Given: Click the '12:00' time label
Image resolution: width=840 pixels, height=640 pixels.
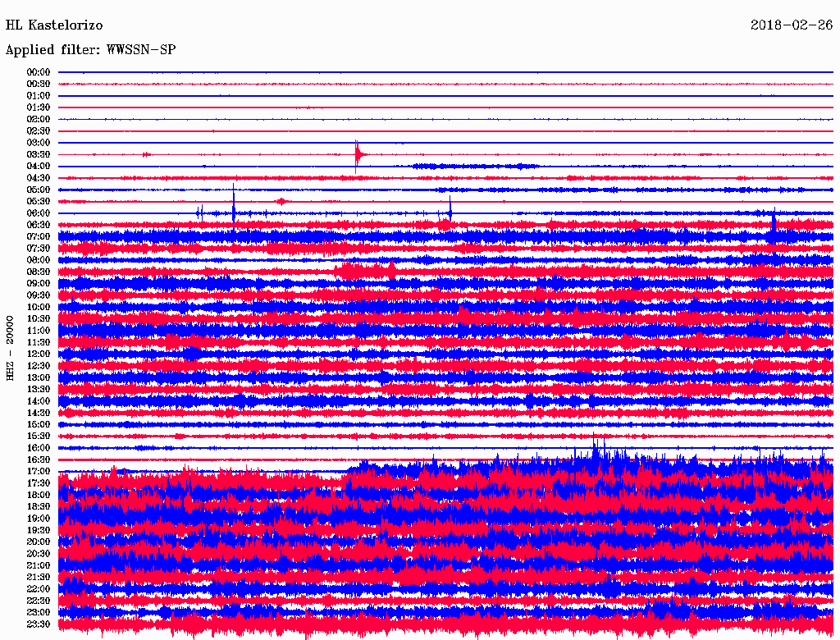Looking at the screenshot, I should (x=38, y=354).
